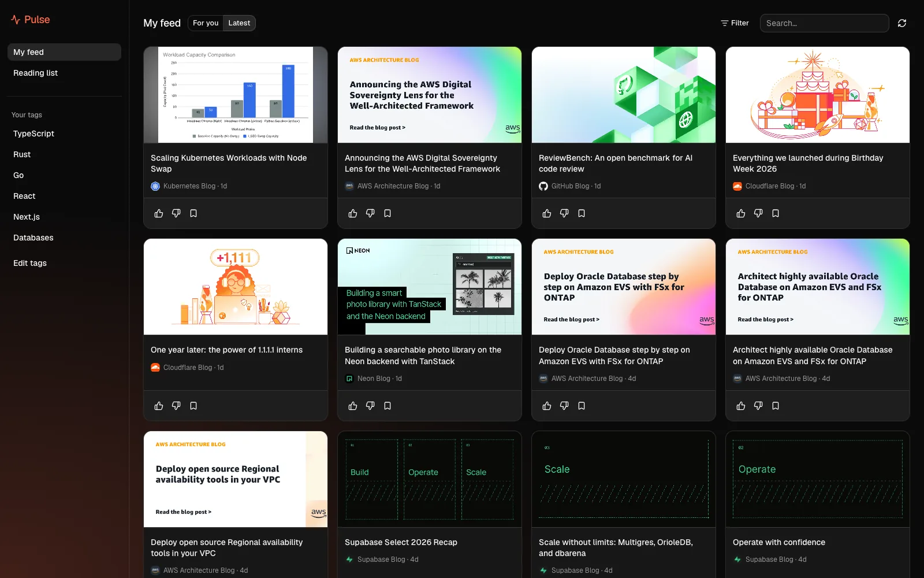Upvote the searchable photo library post
924x578 pixels.
(353, 406)
